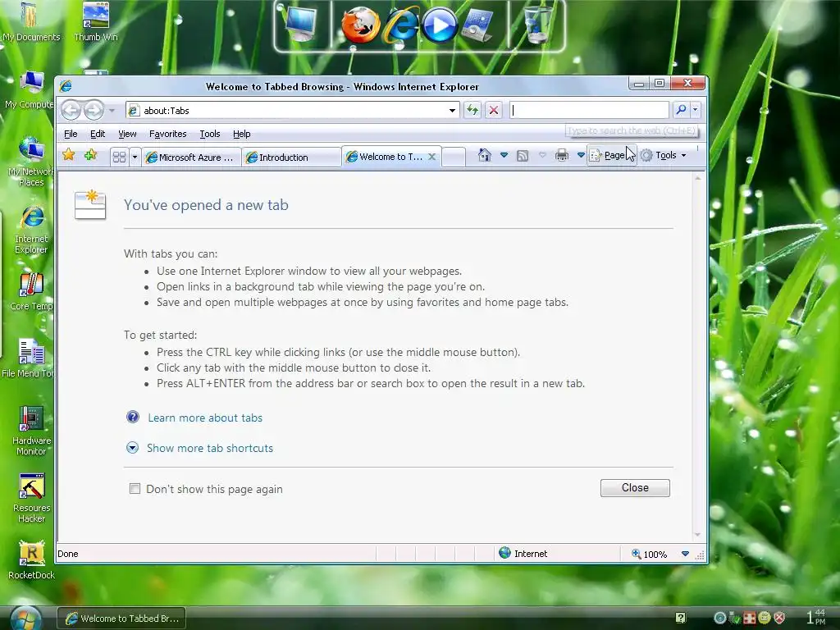This screenshot has height=630, width=840.
Task: Click the Add to Favorites icon
Action: (x=90, y=155)
